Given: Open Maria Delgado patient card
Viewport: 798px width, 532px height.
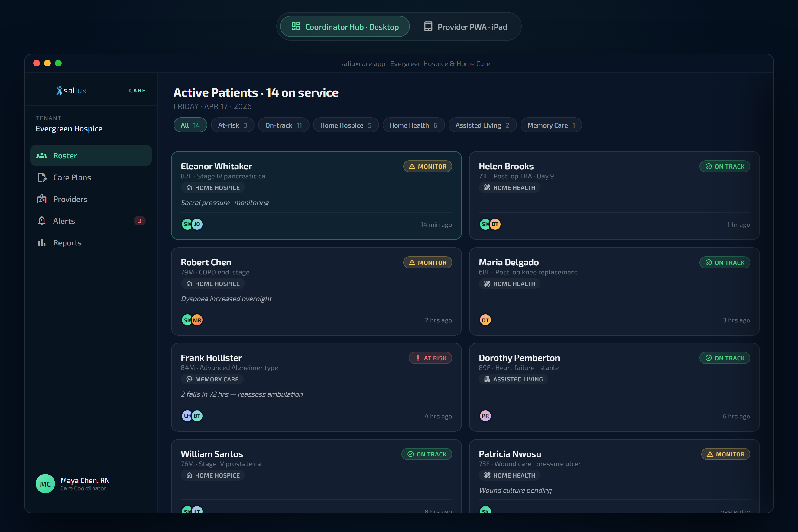Looking at the screenshot, I should 614,291.
